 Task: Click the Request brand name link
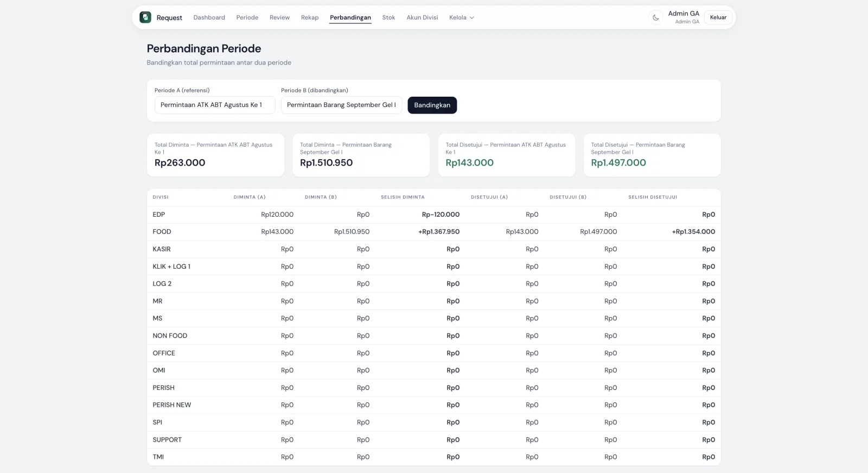click(x=169, y=18)
